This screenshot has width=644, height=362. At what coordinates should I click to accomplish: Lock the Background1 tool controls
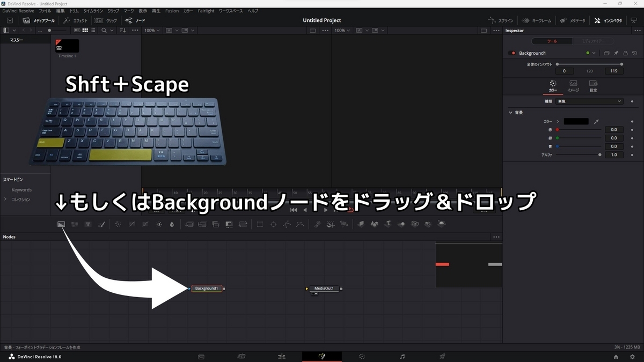pos(625,53)
